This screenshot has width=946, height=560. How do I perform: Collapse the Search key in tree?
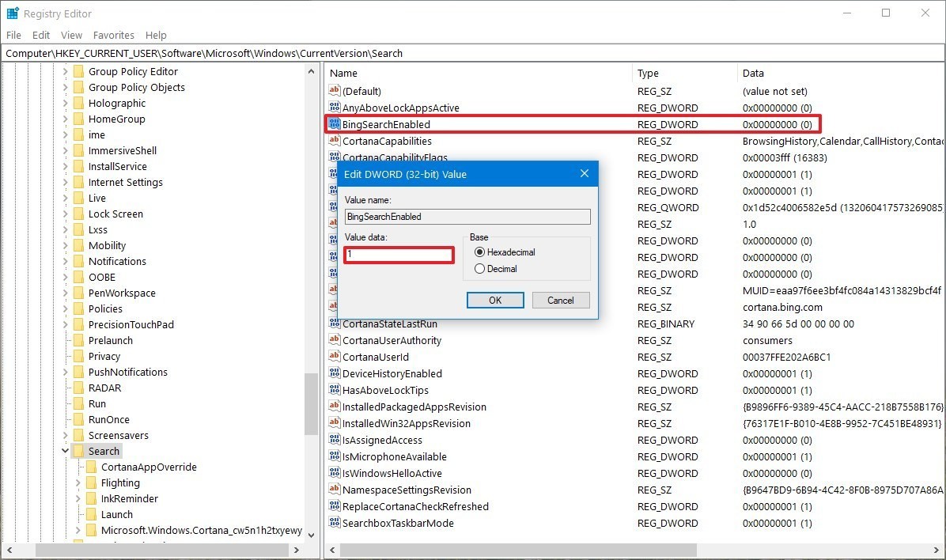click(65, 451)
